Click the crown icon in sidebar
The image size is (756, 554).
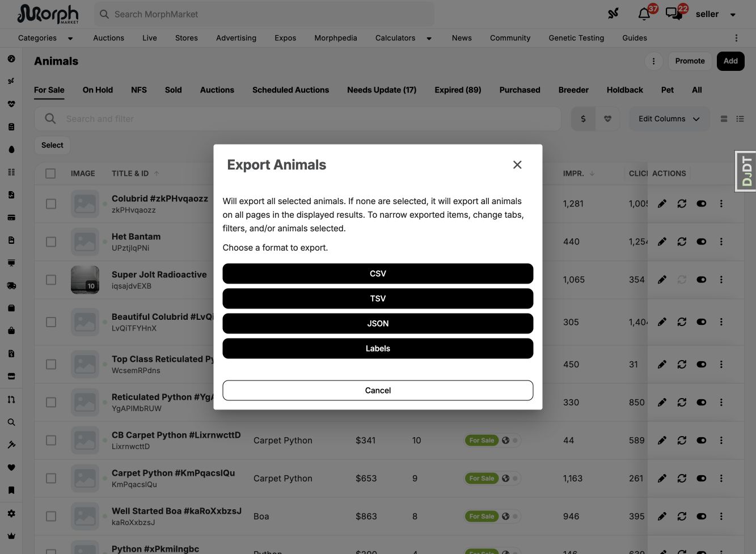[x=11, y=536]
